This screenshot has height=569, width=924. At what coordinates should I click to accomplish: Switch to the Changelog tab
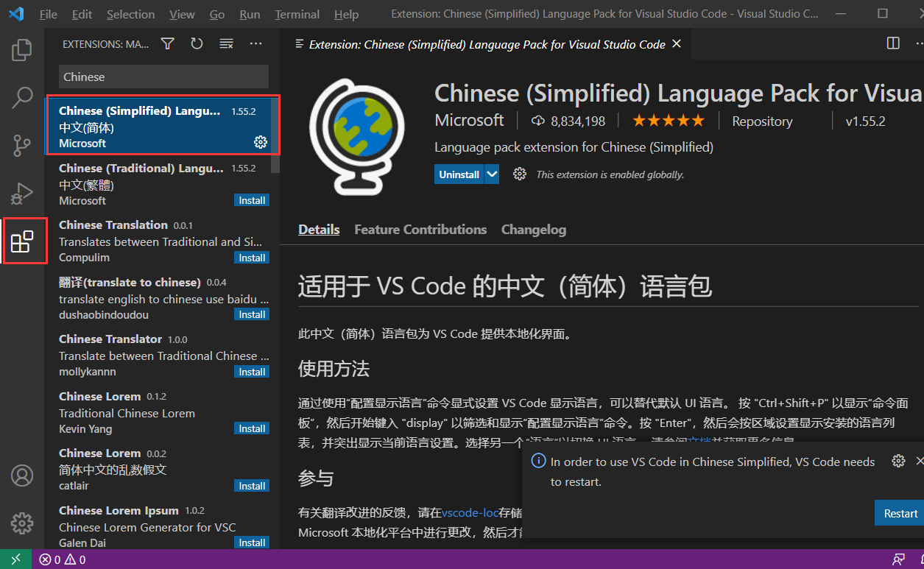pyautogui.click(x=534, y=230)
